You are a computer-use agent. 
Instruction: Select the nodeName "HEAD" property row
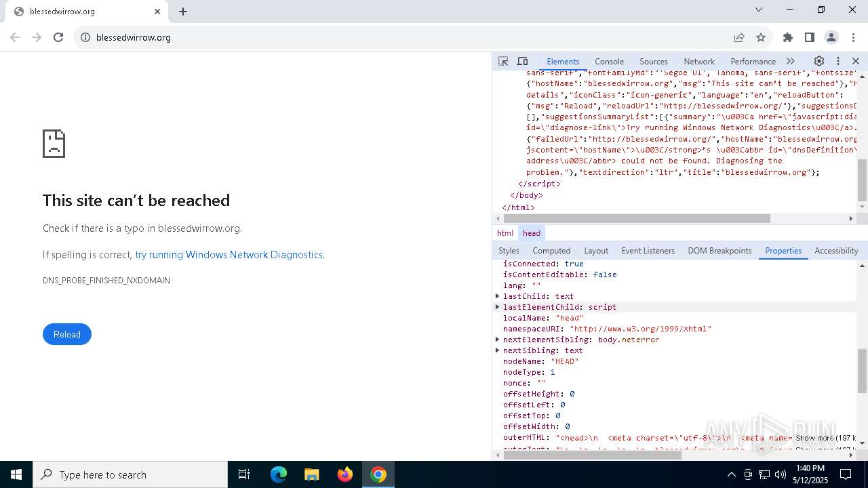pyautogui.click(x=675, y=361)
